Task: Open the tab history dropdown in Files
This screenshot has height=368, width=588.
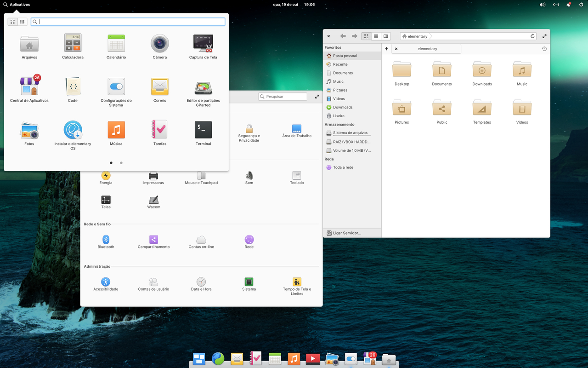Action: [544, 48]
